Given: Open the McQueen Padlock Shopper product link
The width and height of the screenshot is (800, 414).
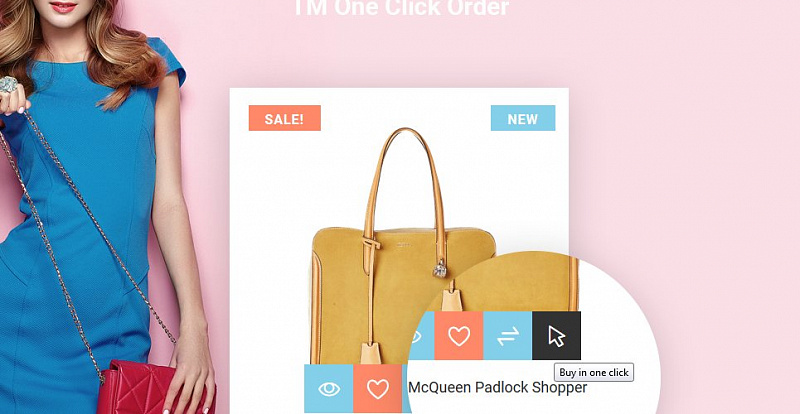Looking at the screenshot, I should pyautogui.click(x=498, y=387).
